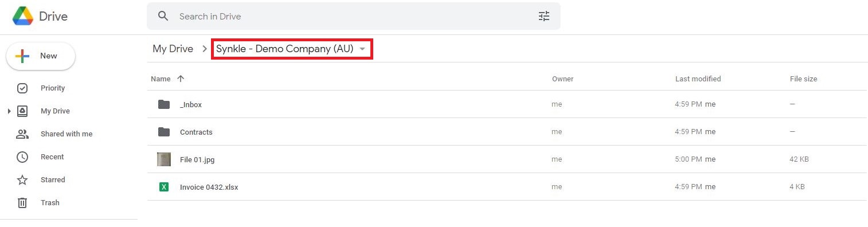Click the Trash bin icon
Viewport: 868px width, 227px height.
coord(22,203)
